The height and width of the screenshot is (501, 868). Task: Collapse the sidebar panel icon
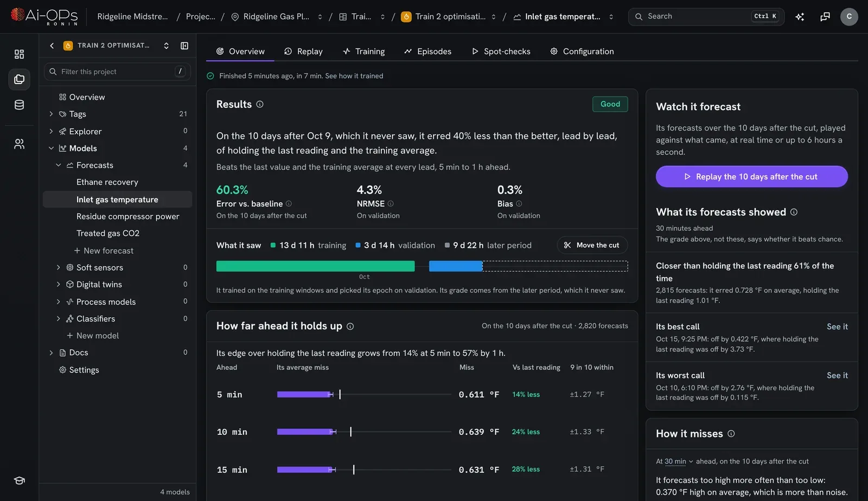[x=184, y=46]
